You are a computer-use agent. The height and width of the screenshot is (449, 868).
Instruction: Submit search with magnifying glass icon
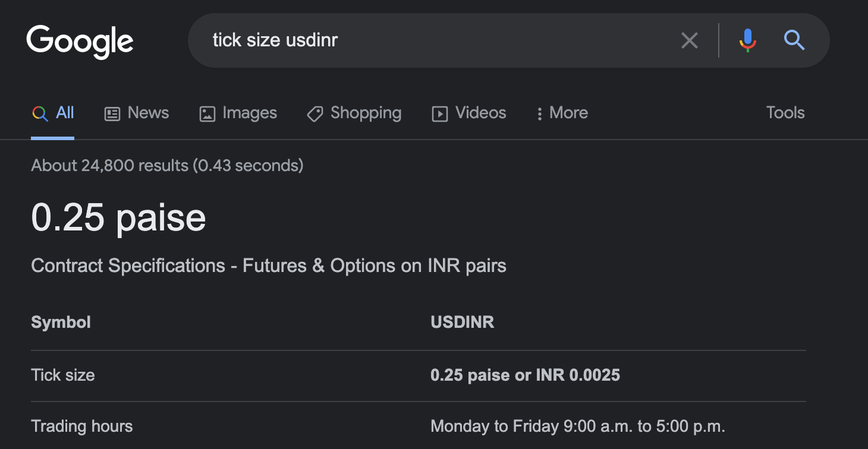pos(794,40)
